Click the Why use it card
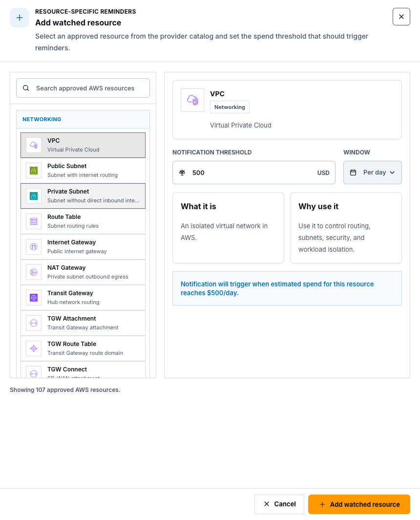 [x=346, y=228]
